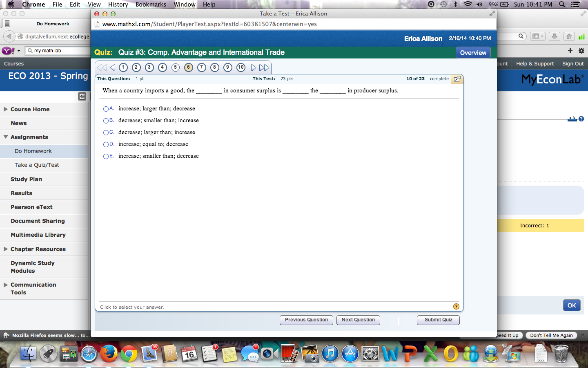This screenshot has width=588, height=368.
Task: Go to quiz question 9
Action: click(x=228, y=67)
